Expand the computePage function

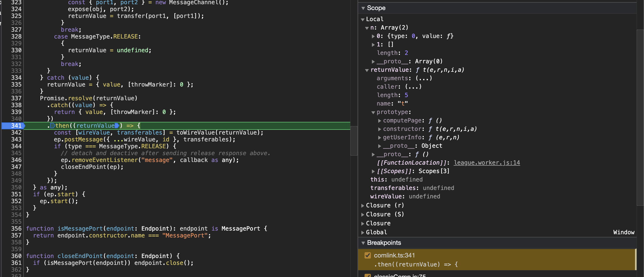pyautogui.click(x=379, y=121)
